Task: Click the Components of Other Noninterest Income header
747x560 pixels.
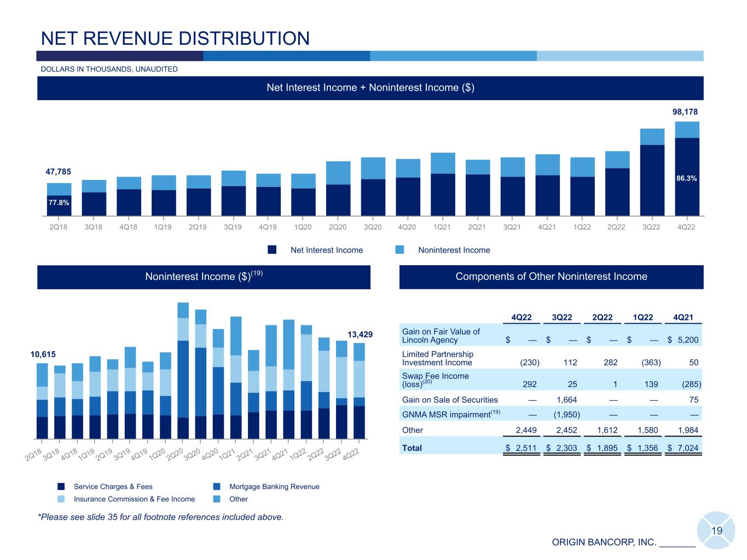Action: (551, 277)
